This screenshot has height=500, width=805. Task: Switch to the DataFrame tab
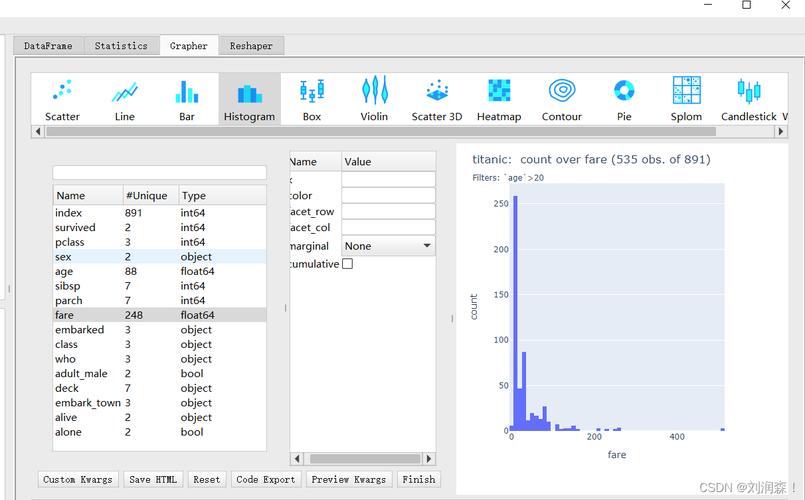pos(48,46)
